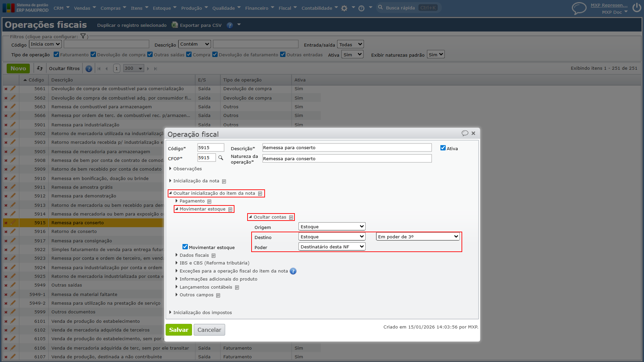The height and width of the screenshot is (362, 644).
Task: Click Duplicar o registro selecionado
Action: (x=132, y=25)
